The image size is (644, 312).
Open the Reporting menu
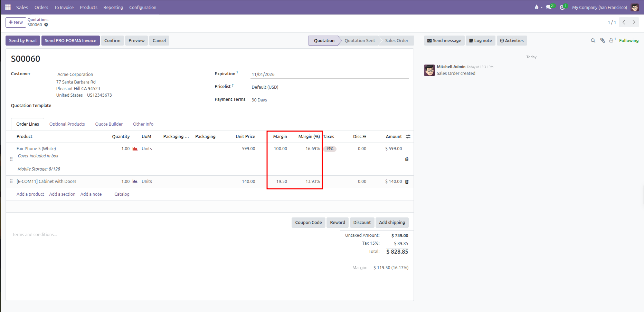[113, 7]
